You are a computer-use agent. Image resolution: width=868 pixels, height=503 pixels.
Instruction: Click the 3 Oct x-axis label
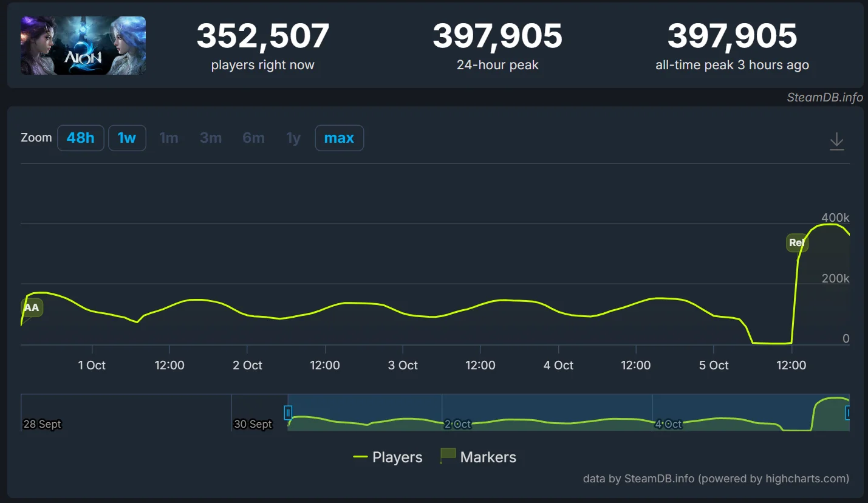pyautogui.click(x=403, y=365)
